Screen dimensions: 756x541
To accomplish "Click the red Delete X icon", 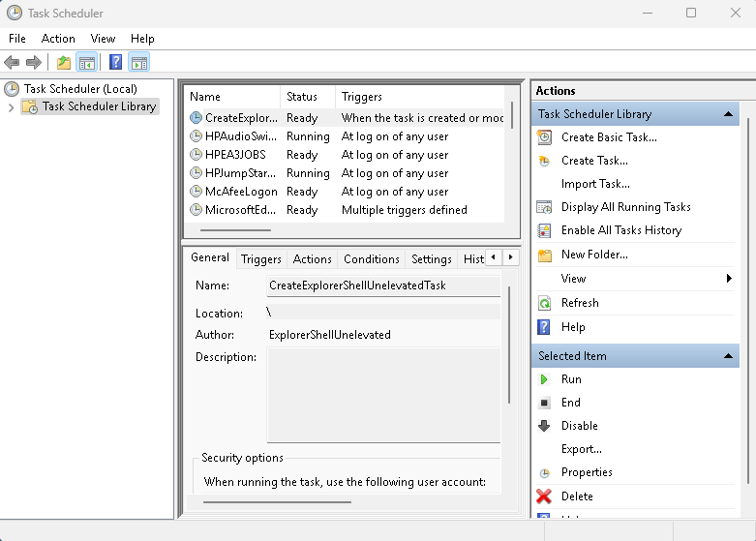I will [544, 496].
